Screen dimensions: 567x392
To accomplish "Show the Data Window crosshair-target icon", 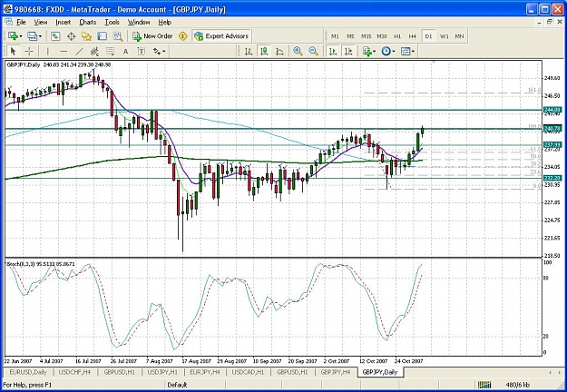I will (x=72, y=36).
